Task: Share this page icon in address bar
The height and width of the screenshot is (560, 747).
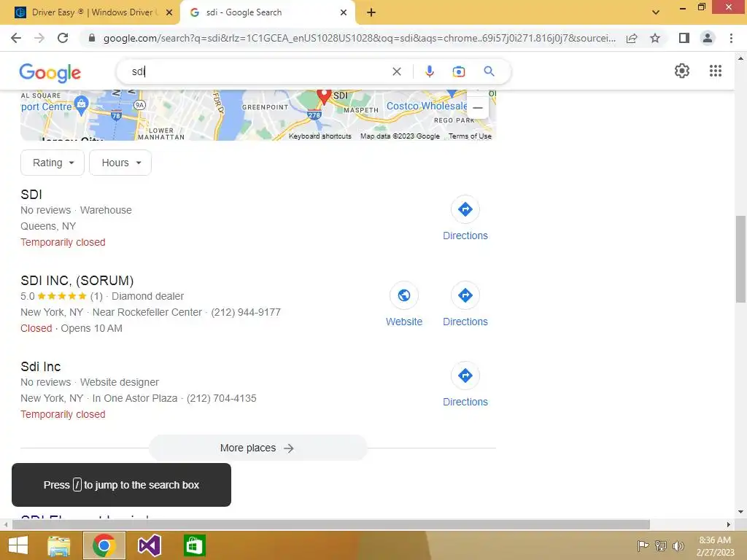Action: coord(632,38)
